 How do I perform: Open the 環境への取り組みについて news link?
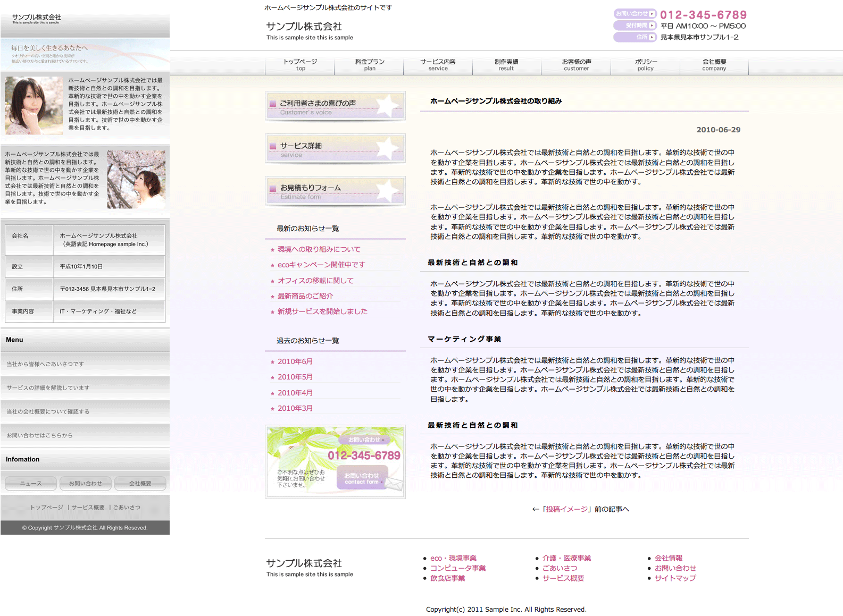coord(319,249)
